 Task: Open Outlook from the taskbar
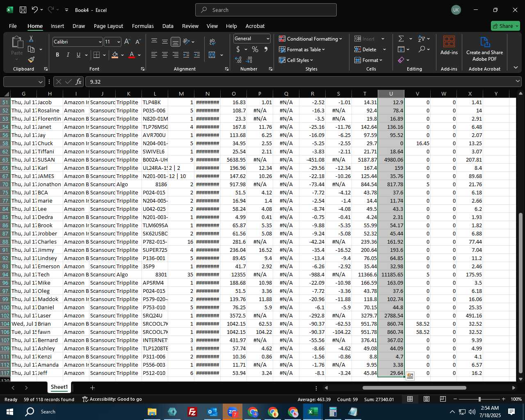[x=212, y=411]
